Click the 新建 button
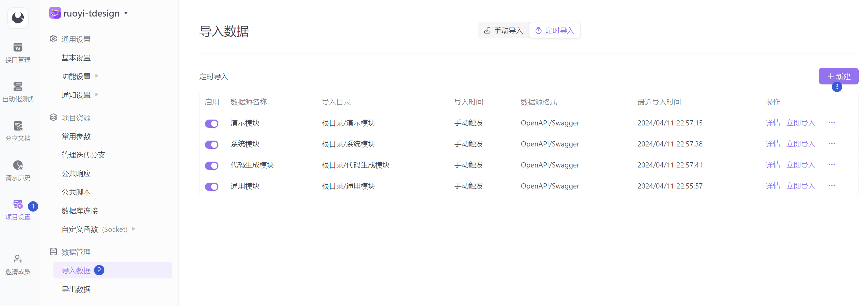This screenshot has height=306, width=868. 839,76
